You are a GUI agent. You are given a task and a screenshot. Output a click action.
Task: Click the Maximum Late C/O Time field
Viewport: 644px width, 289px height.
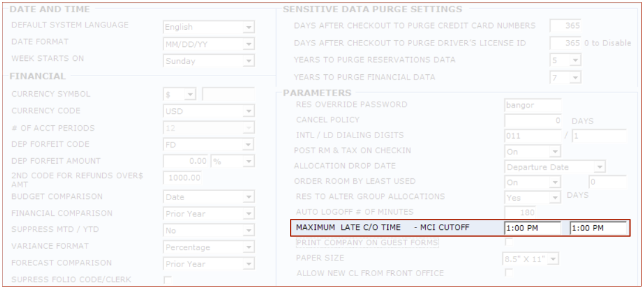tap(533, 228)
